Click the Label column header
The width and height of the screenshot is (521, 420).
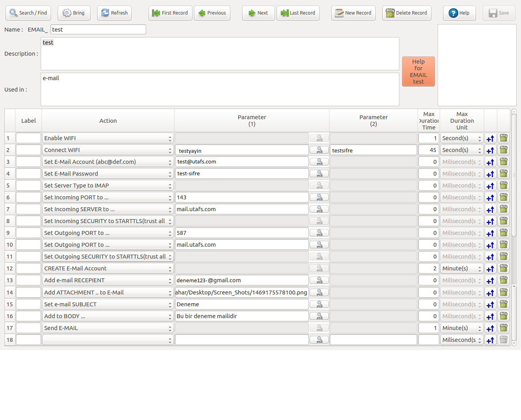(x=28, y=121)
